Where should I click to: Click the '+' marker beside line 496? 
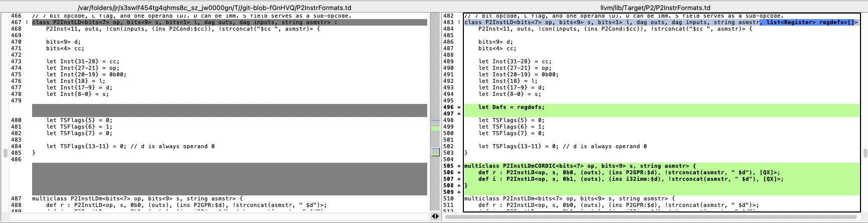click(459, 107)
